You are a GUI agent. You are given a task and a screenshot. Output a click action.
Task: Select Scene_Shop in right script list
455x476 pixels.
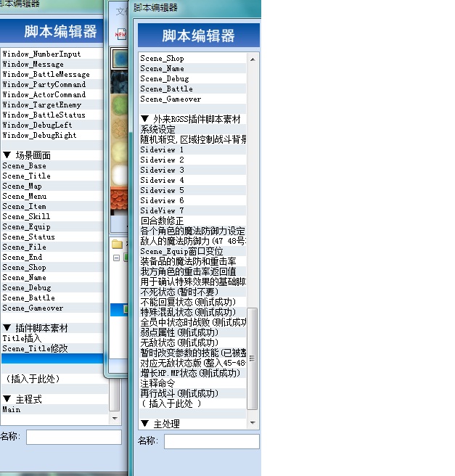click(x=193, y=58)
